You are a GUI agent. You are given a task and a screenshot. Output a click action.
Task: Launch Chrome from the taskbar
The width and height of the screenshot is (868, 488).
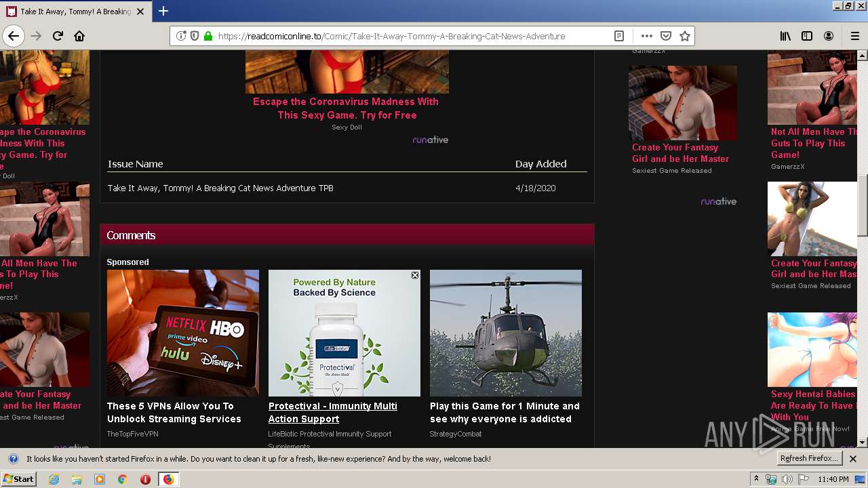pos(122,479)
